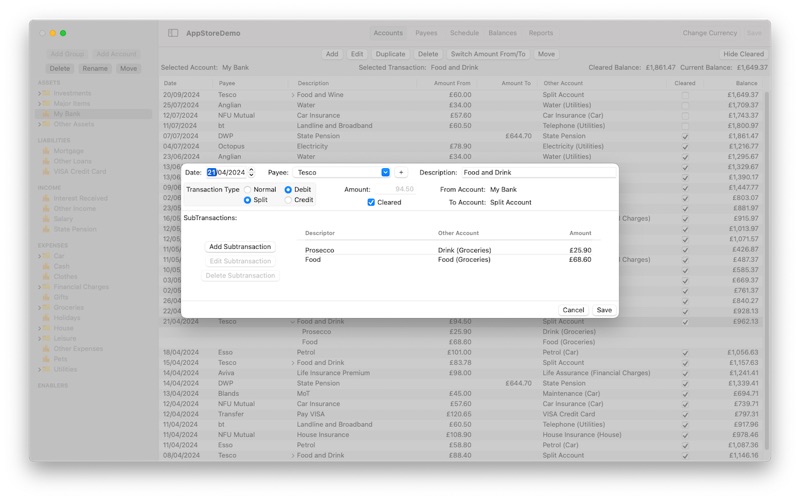Select the 13/04/2024 Blands MoT transaction
Screen dimensions: 800x500
[461, 394]
